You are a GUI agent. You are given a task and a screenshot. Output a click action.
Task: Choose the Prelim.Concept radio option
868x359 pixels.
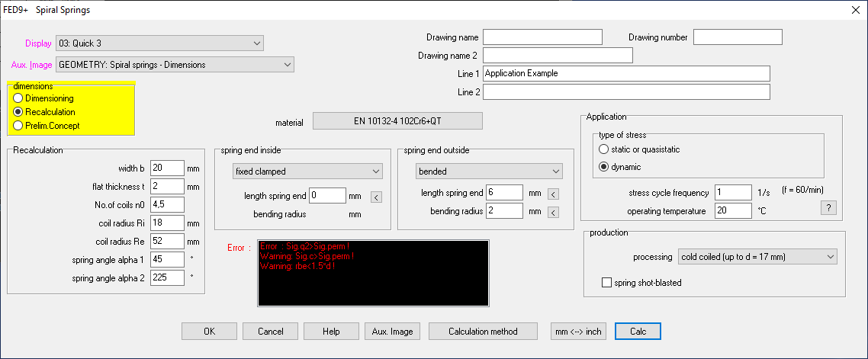click(x=18, y=126)
